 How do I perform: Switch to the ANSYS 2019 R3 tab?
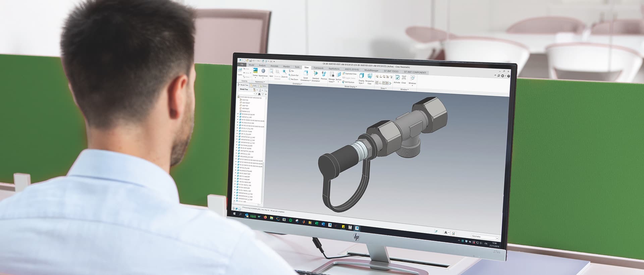[352, 69]
